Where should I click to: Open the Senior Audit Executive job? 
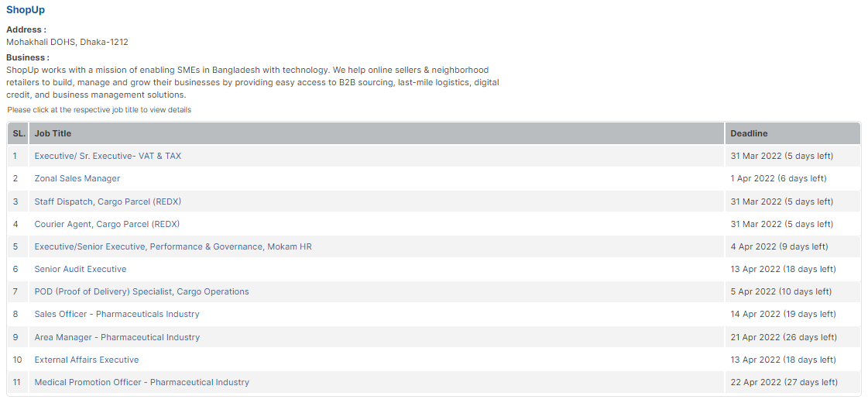pos(81,269)
